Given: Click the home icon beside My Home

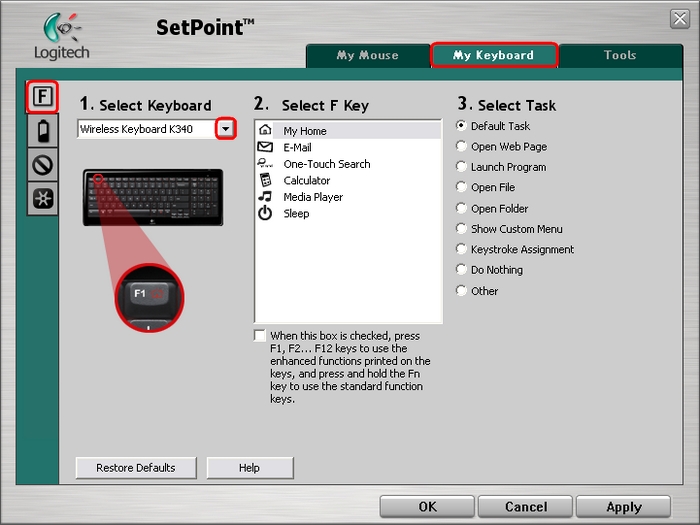Looking at the screenshot, I should click(x=265, y=130).
